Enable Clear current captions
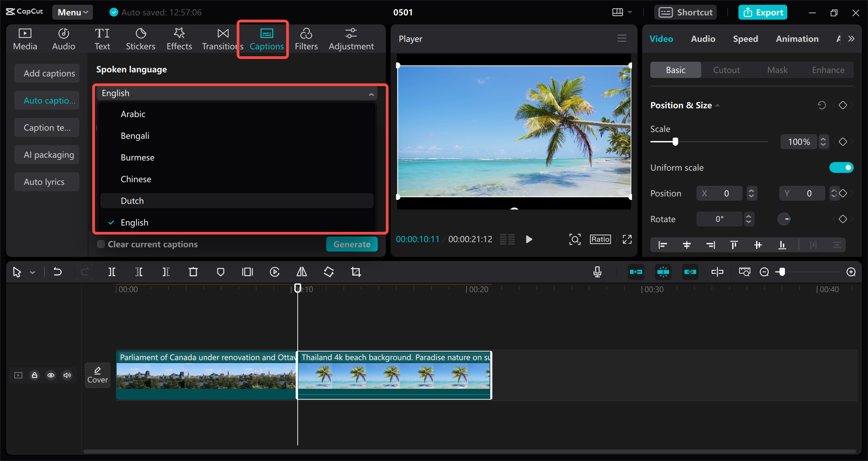This screenshot has height=461, width=868. 101,244
